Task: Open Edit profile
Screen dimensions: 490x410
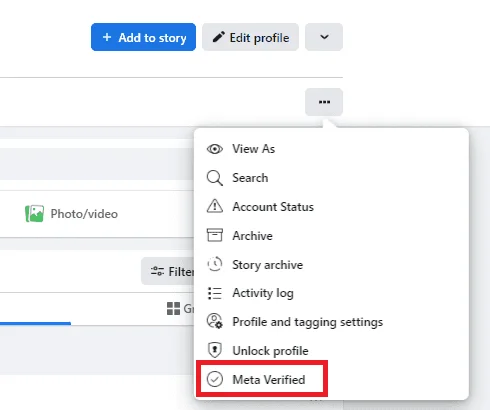Action: [250, 37]
